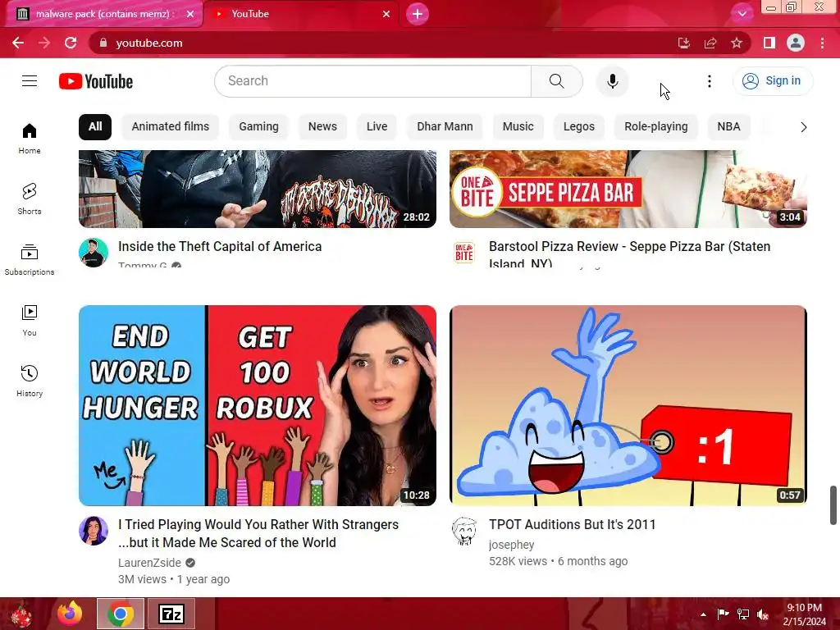
Task: Click the magnifier search button
Action: coord(557,81)
